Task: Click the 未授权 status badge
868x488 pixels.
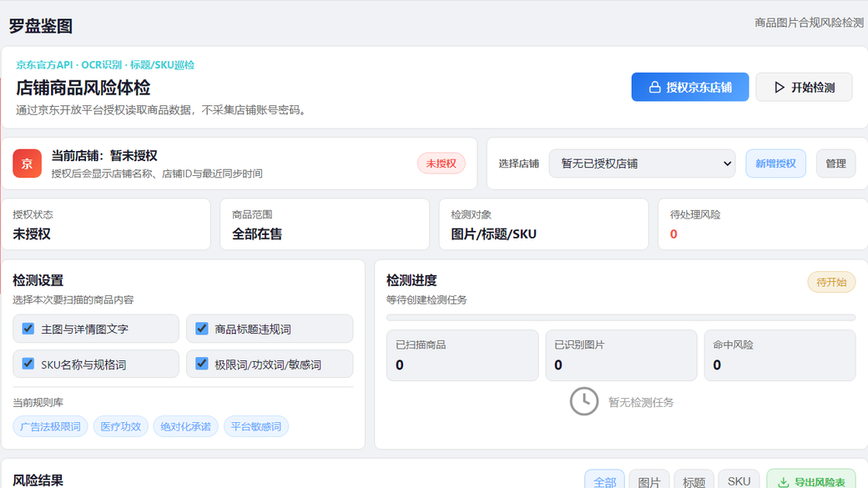Action: pyautogui.click(x=442, y=164)
